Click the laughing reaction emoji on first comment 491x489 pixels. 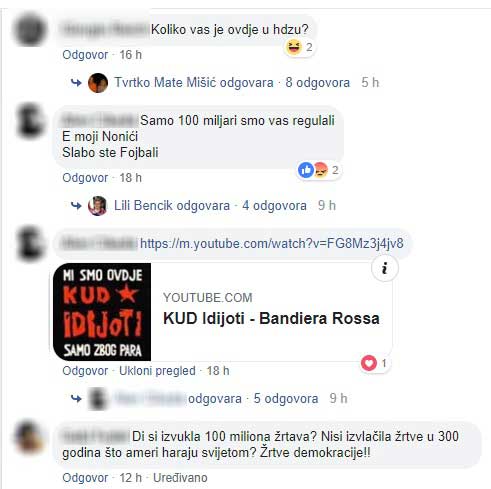click(294, 47)
